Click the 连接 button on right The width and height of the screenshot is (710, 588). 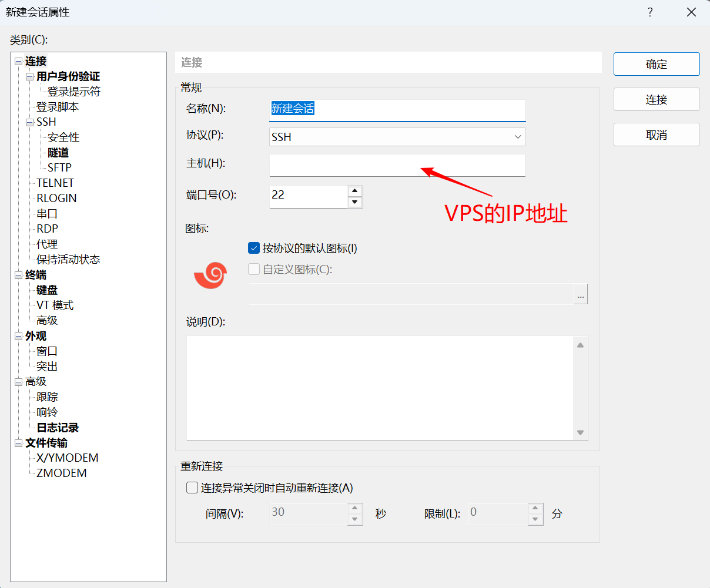pyautogui.click(x=657, y=99)
